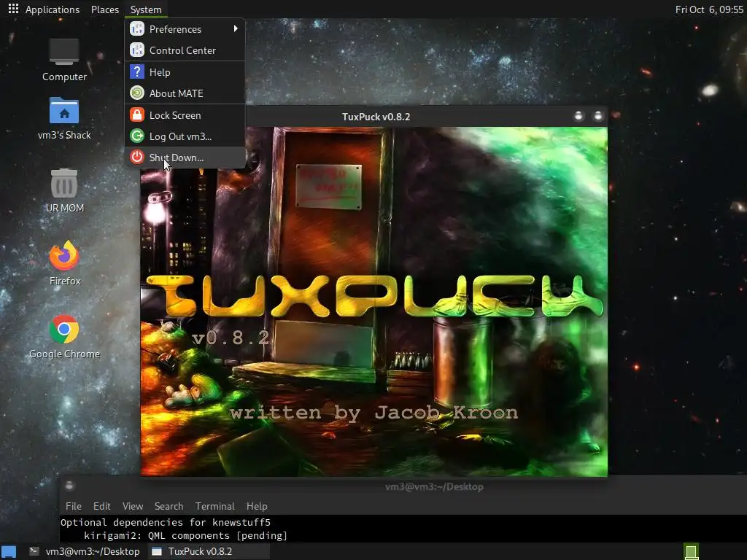Screen dimensions: 747x560
Task: Click the green icon in the bottom panel tray
Action: point(692,552)
